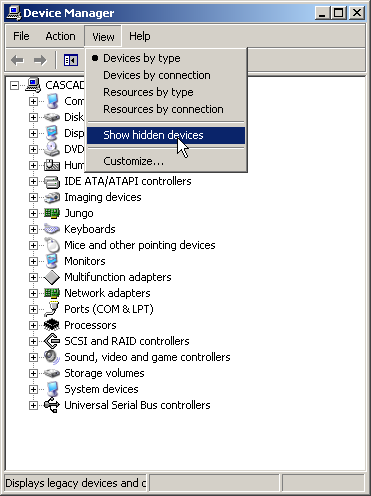
Task: Expand the Keyboards node
Action: click(33, 229)
